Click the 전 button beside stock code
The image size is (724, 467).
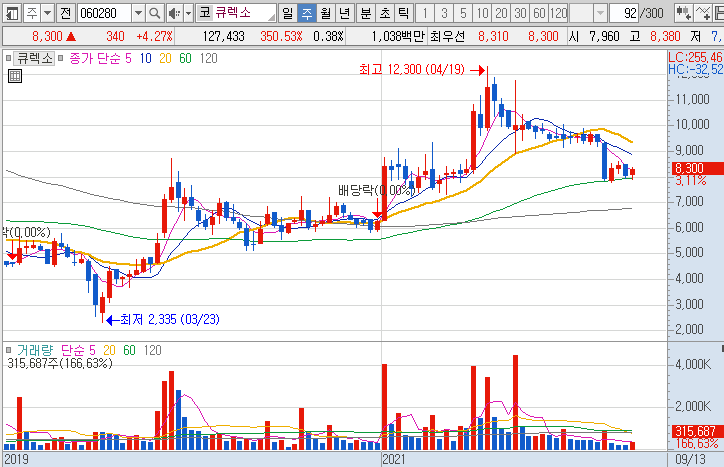pos(66,13)
